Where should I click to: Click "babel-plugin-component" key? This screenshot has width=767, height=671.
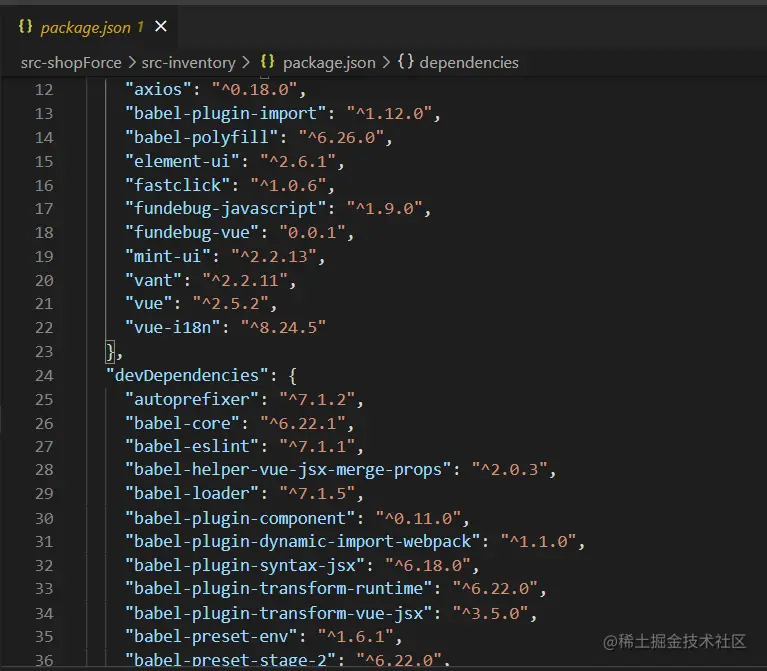pyautogui.click(x=240, y=518)
